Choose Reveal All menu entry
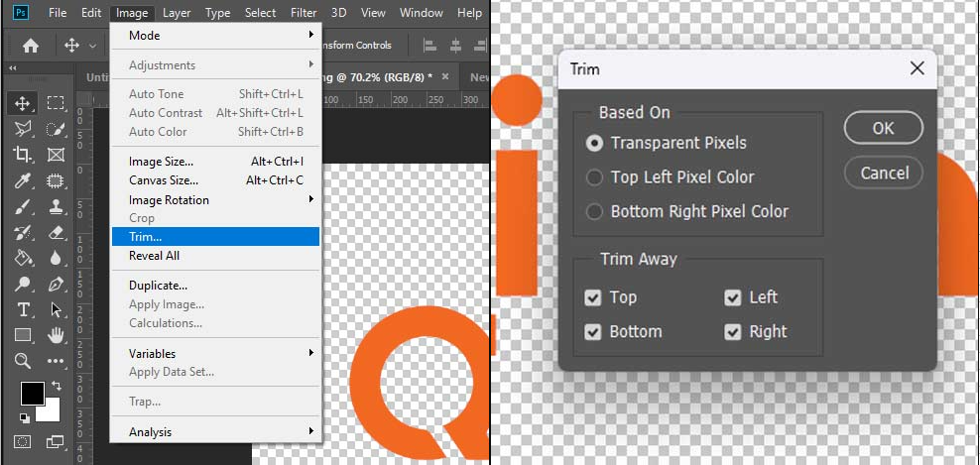The image size is (980, 465). [x=215, y=256]
